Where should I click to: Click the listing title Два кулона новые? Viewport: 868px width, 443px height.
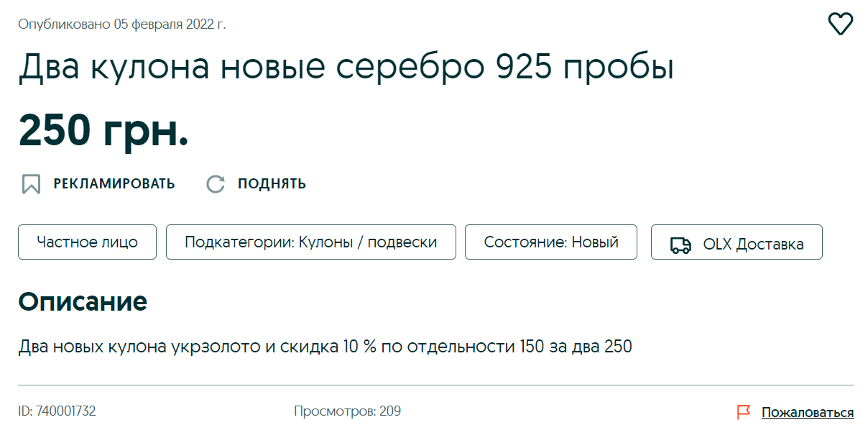pos(346,68)
